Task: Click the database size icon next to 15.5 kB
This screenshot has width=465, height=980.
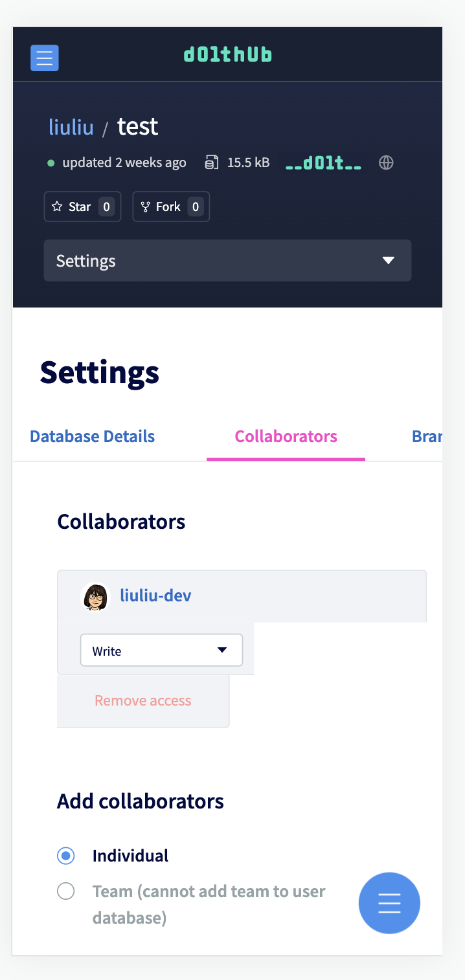Action: 211,162
